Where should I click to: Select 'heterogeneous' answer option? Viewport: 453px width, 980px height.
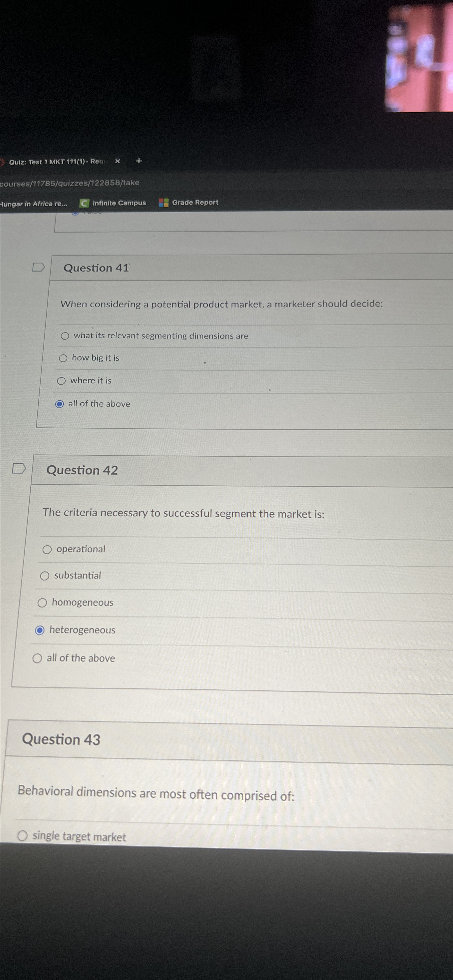[x=40, y=630]
